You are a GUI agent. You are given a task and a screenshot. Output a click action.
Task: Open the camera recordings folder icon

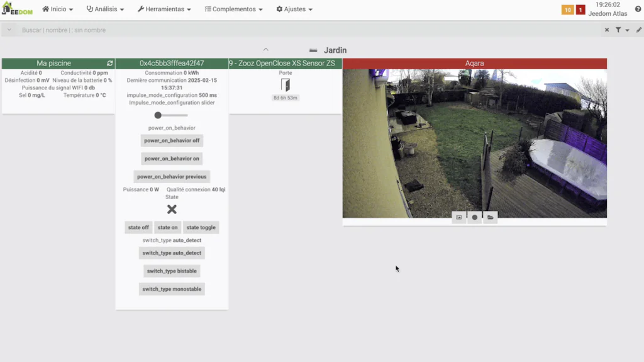[x=491, y=218]
